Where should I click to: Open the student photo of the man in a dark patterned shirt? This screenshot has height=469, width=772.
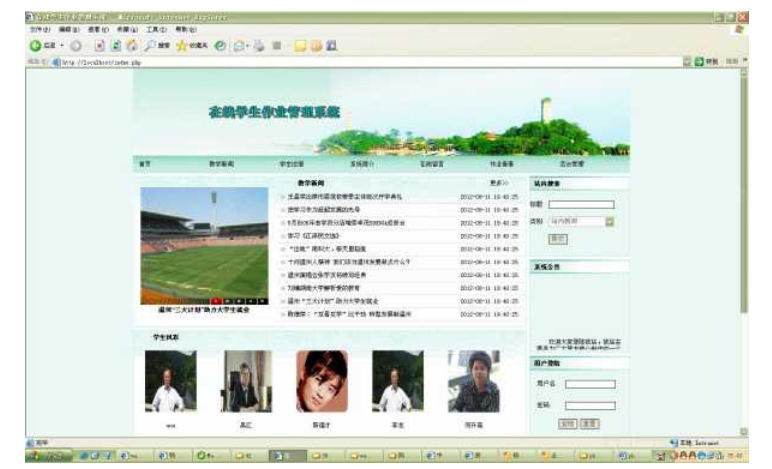pos(474,381)
